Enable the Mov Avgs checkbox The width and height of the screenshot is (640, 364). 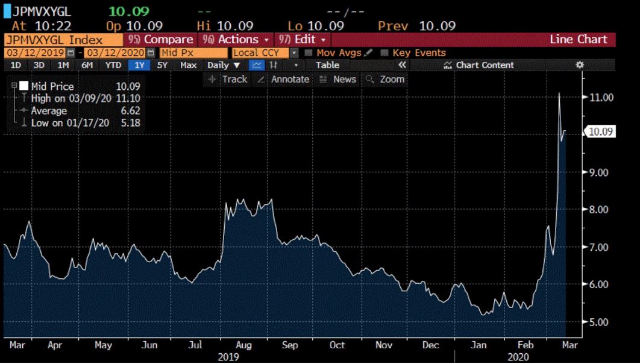(309, 53)
